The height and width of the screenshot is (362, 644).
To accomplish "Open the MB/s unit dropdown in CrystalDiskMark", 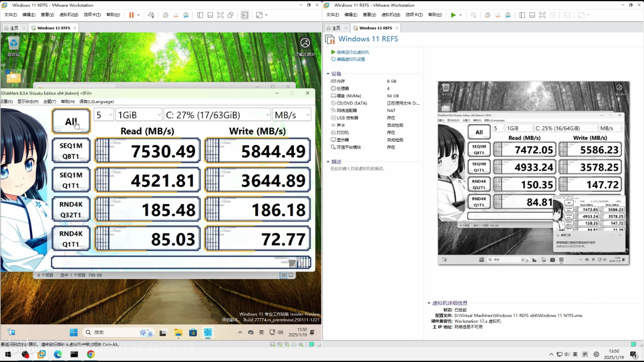I will [292, 115].
